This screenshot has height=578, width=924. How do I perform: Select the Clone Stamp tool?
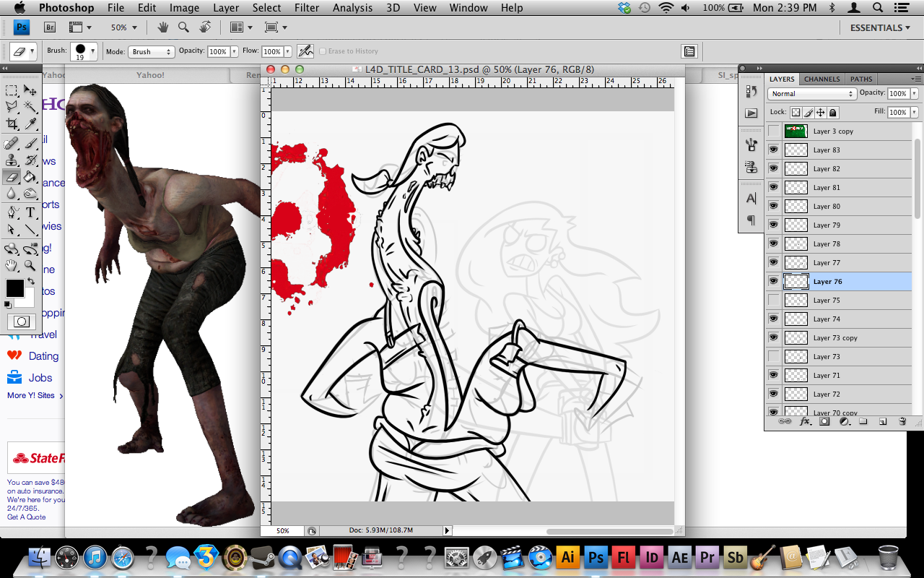click(x=12, y=160)
